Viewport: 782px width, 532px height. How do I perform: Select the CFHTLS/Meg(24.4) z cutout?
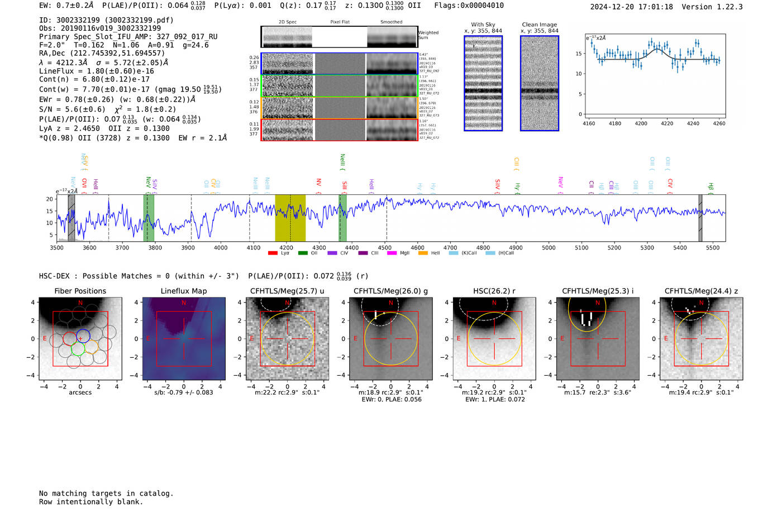(701, 339)
